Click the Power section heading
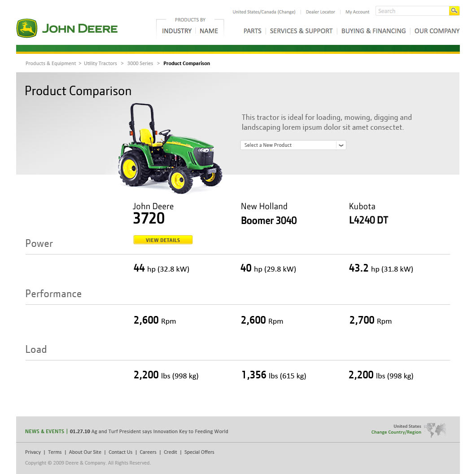 coord(39,244)
